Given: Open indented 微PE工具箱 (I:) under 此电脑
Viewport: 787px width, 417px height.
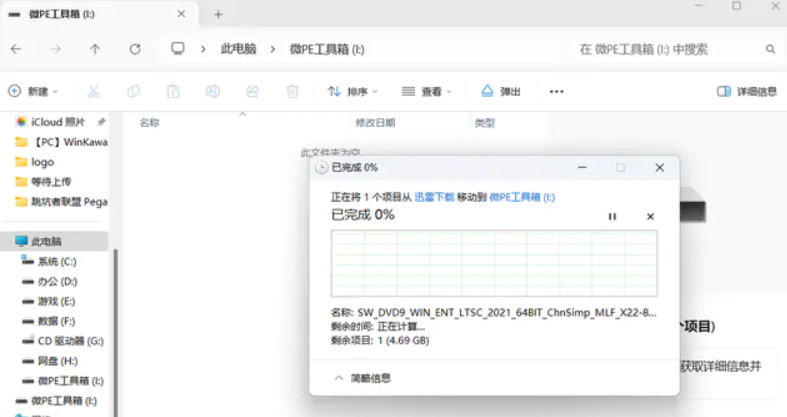Looking at the screenshot, I should [63, 381].
